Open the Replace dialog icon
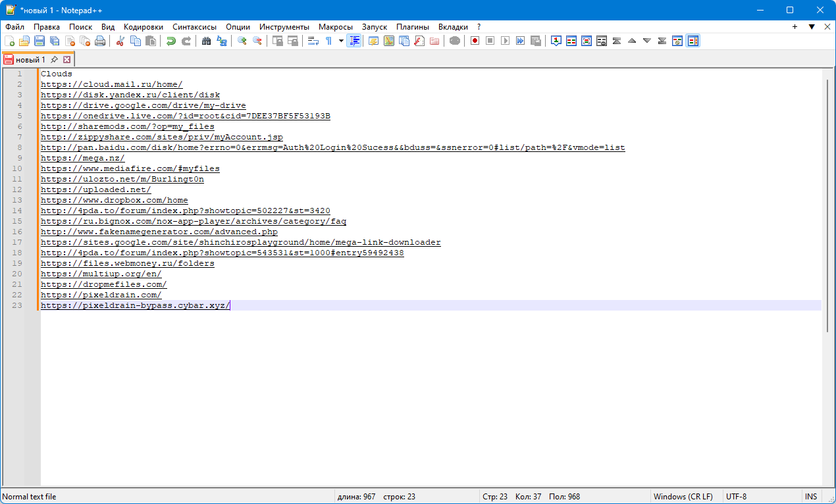 point(221,41)
